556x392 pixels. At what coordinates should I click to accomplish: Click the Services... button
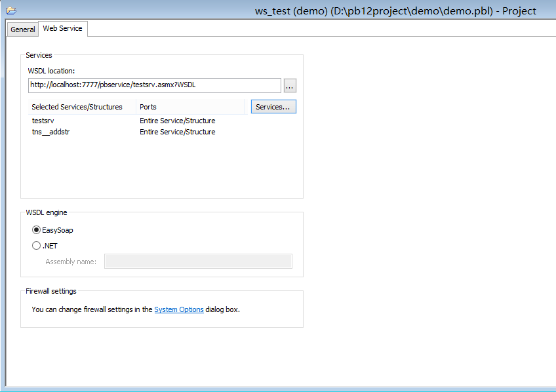click(273, 106)
